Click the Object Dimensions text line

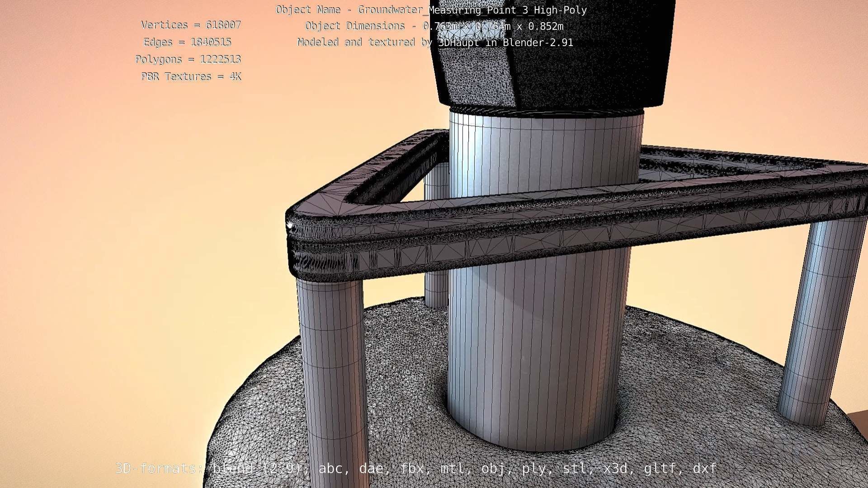click(434, 26)
